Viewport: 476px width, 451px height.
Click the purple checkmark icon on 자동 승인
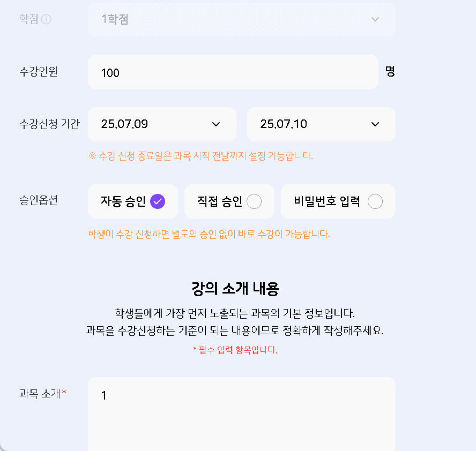pos(158,201)
